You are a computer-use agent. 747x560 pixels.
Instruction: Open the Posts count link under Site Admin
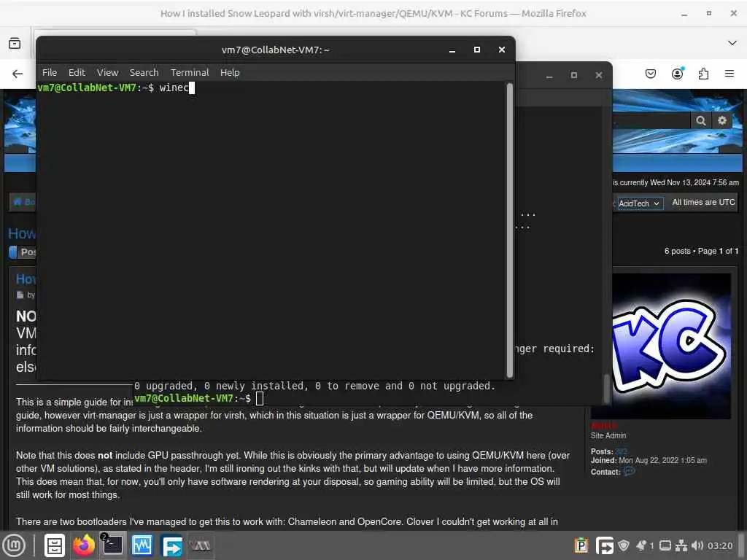[622, 451]
